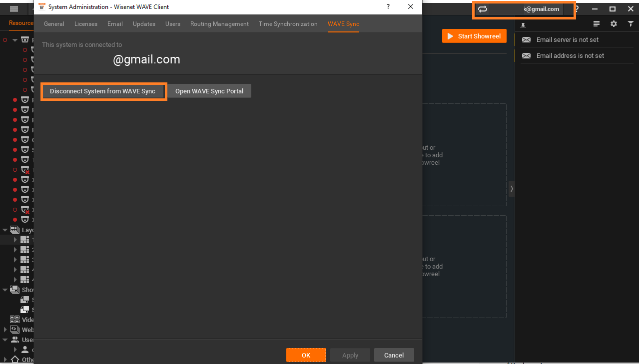Open notification settings gear icon
The height and width of the screenshot is (364, 639).
614,24
